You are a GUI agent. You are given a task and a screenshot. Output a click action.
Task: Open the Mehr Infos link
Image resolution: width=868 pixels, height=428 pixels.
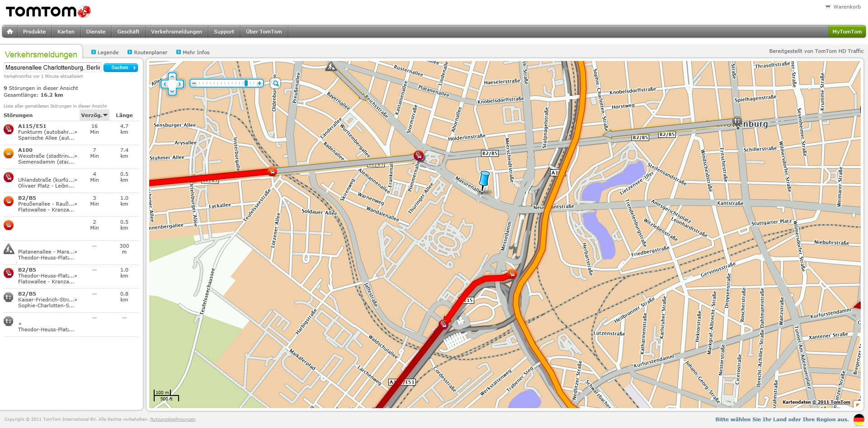193,52
